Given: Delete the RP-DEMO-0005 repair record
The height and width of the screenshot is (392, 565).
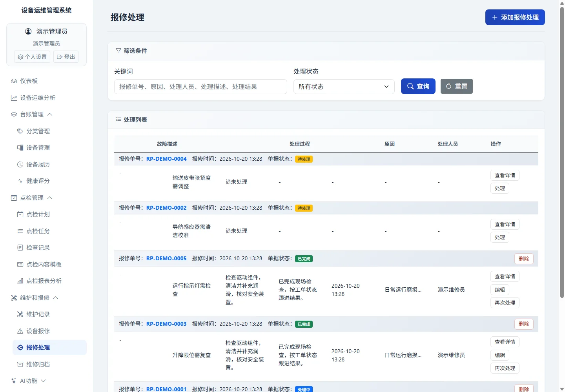Looking at the screenshot, I should click(x=524, y=259).
